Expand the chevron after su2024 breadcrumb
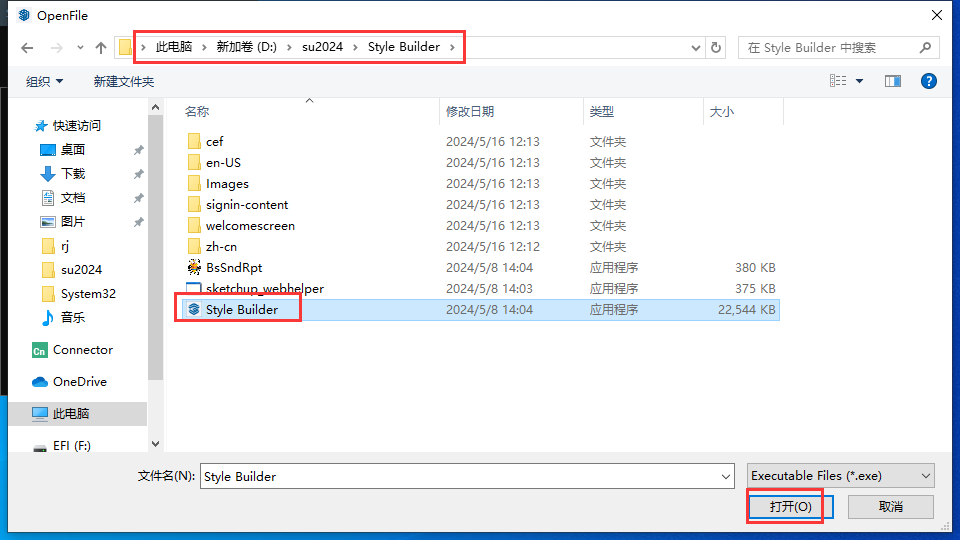The height and width of the screenshot is (540, 960). 355,47
